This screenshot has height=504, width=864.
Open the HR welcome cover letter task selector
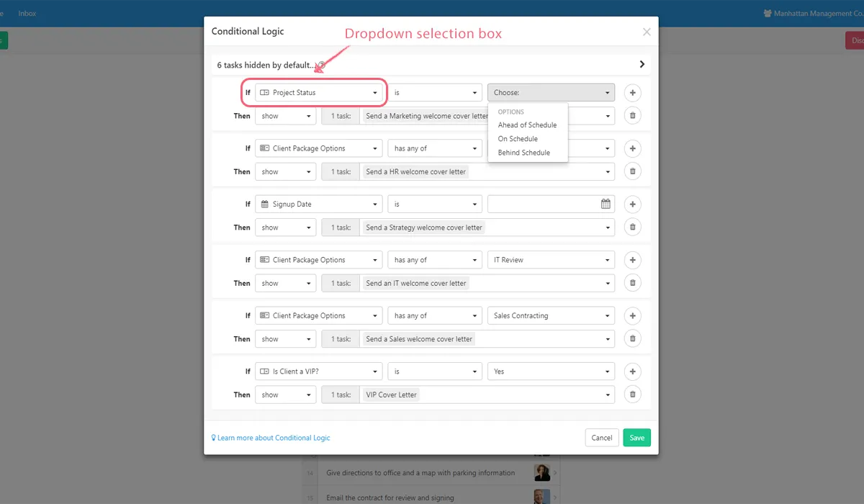487,171
